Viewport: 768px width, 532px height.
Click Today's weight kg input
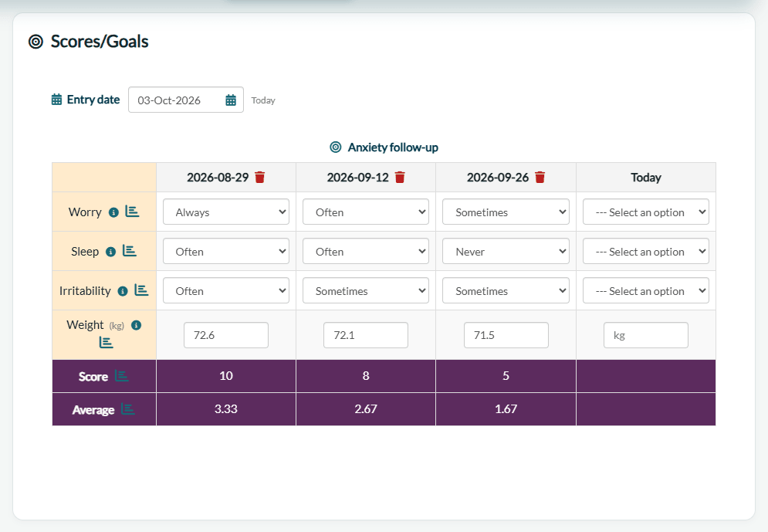click(646, 335)
